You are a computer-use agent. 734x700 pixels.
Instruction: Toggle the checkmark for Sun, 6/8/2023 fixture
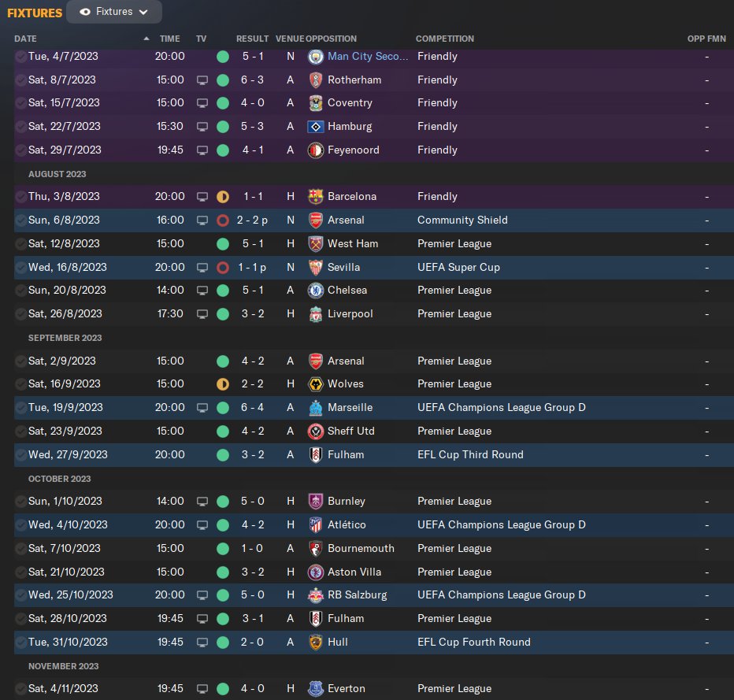click(20, 220)
